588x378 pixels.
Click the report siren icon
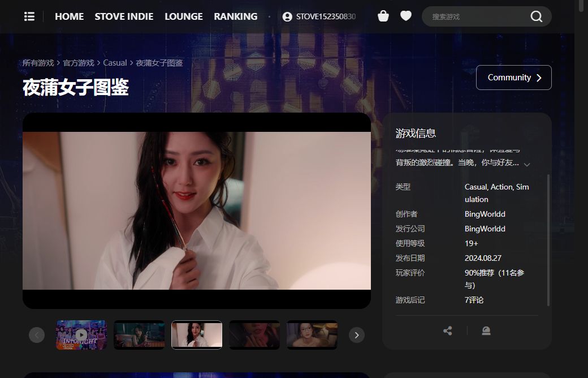pyautogui.click(x=486, y=330)
